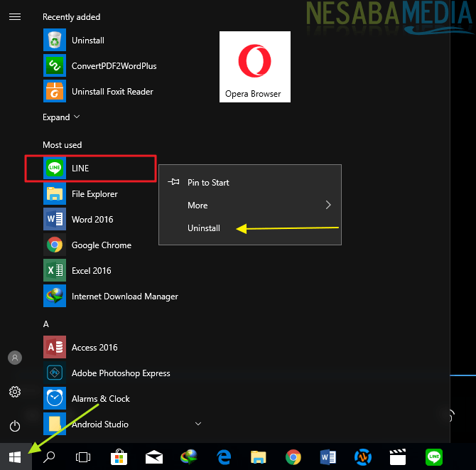Open taskbar Search magnifier icon
The image size is (476, 470).
tap(49, 456)
